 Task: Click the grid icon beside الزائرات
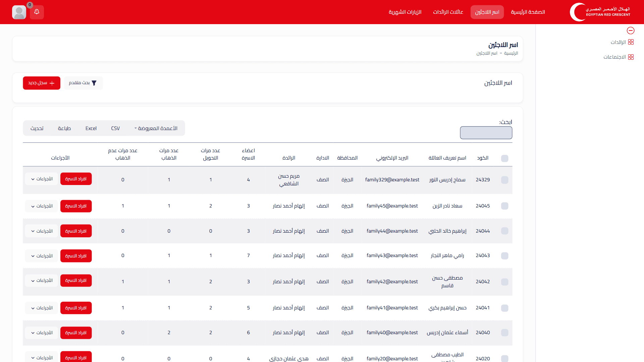[x=631, y=42]
